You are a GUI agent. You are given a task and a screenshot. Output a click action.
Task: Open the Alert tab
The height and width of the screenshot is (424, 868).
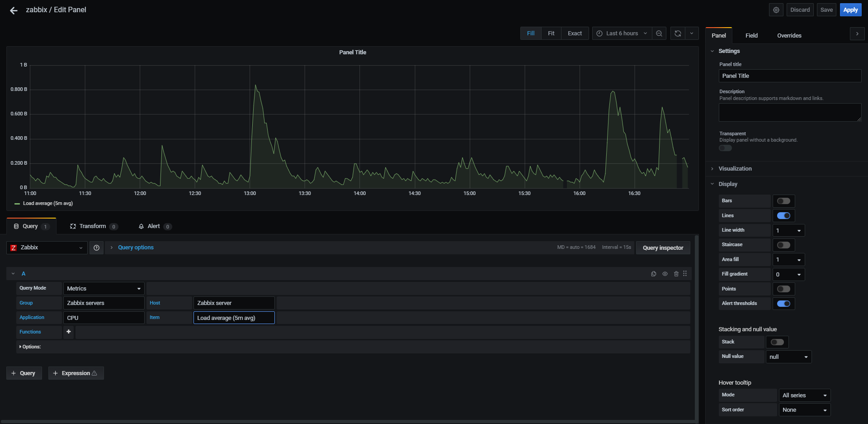click(155, 226)
